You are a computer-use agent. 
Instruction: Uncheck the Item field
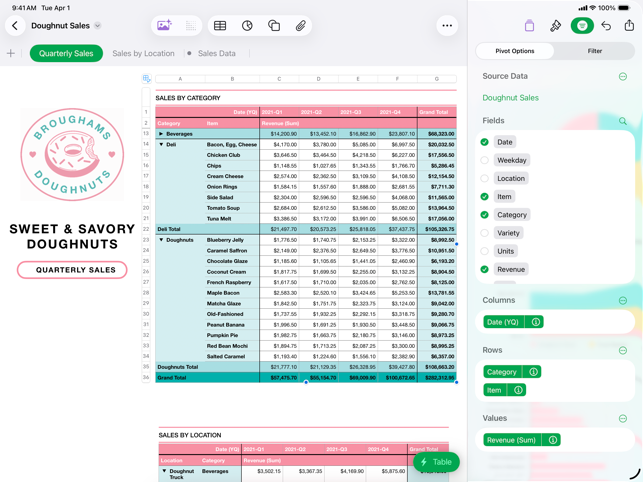484,196
